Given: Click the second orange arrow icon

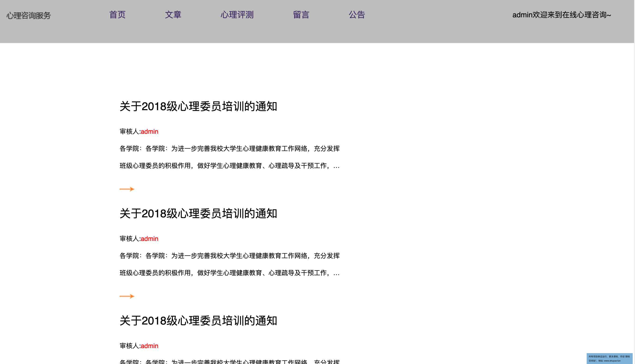Looking at the screenshot, I should [127, 296].
